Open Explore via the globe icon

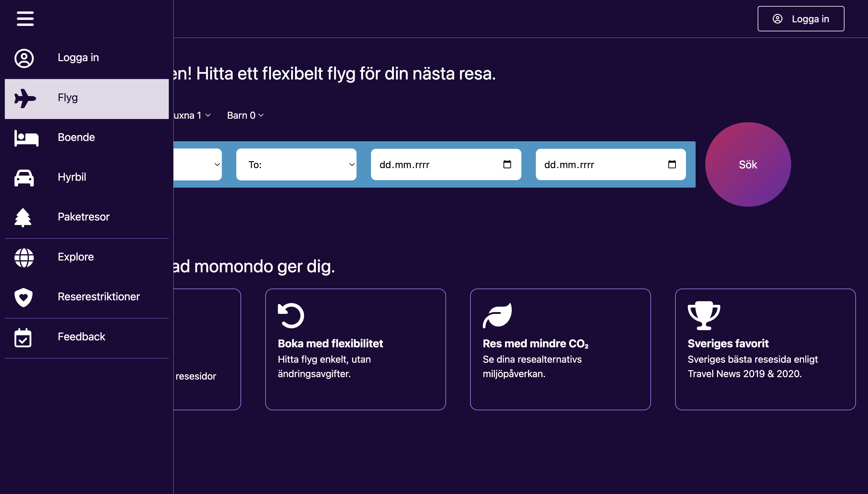24,258
